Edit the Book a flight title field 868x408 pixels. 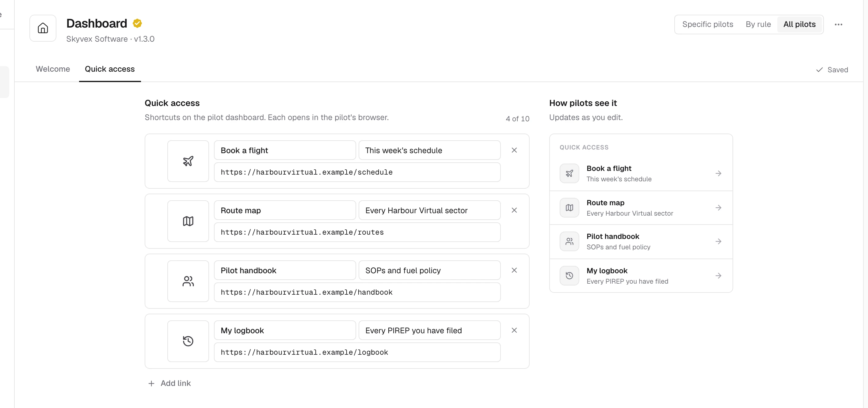coord(285,150)
